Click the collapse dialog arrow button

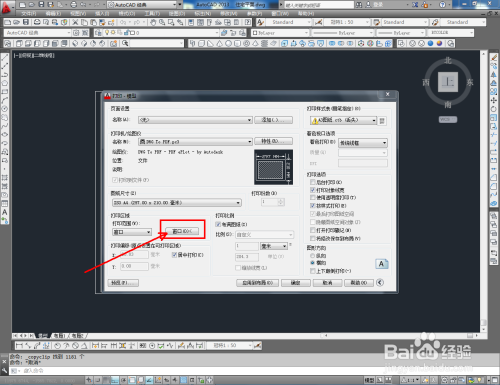click(x=380, y=282)
